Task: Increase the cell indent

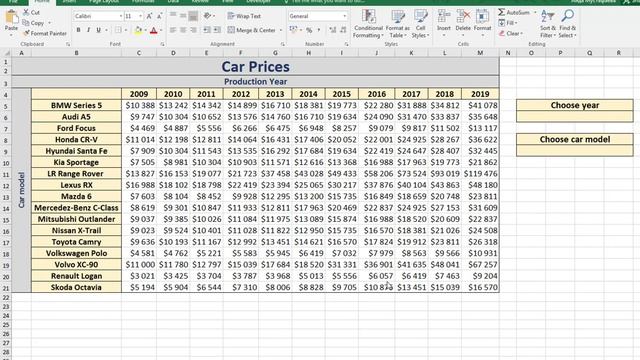Action: point(217,30)
